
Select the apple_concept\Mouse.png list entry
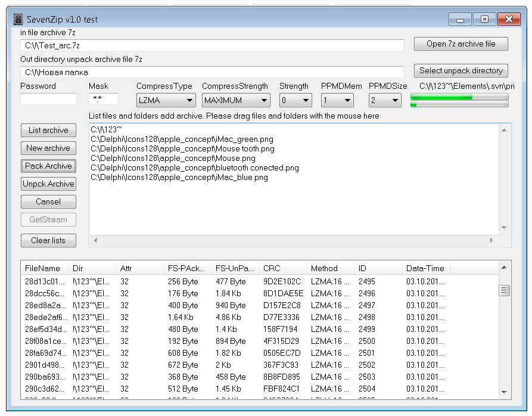tap(173, 158)
